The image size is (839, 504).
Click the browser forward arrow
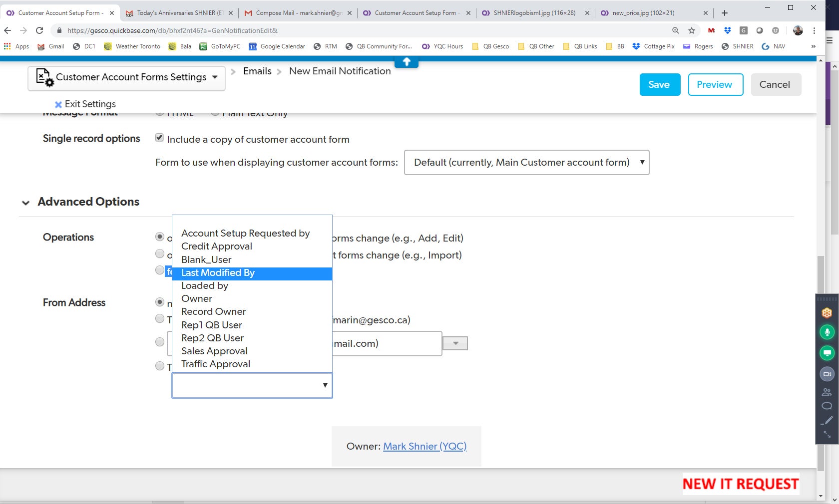pos(23,30)
